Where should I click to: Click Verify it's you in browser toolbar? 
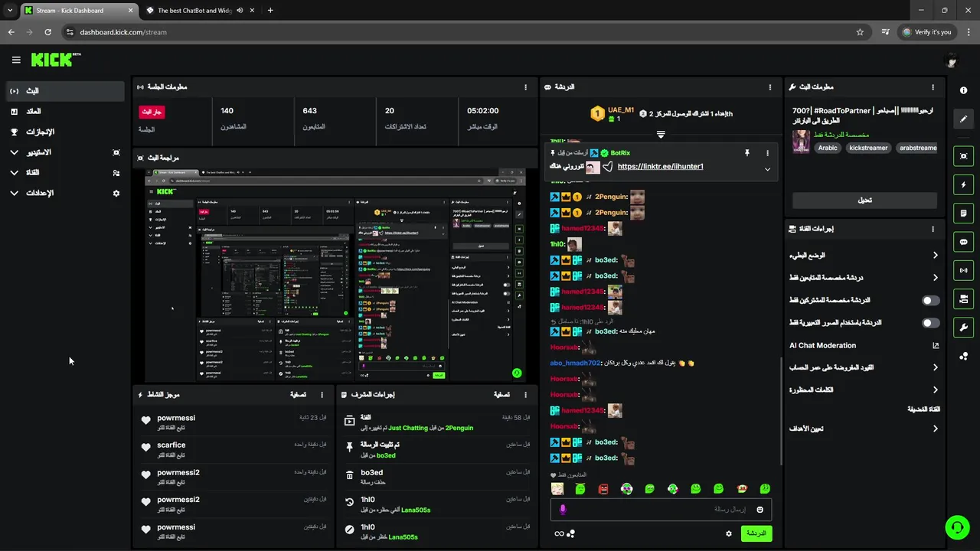click(926, 32)
